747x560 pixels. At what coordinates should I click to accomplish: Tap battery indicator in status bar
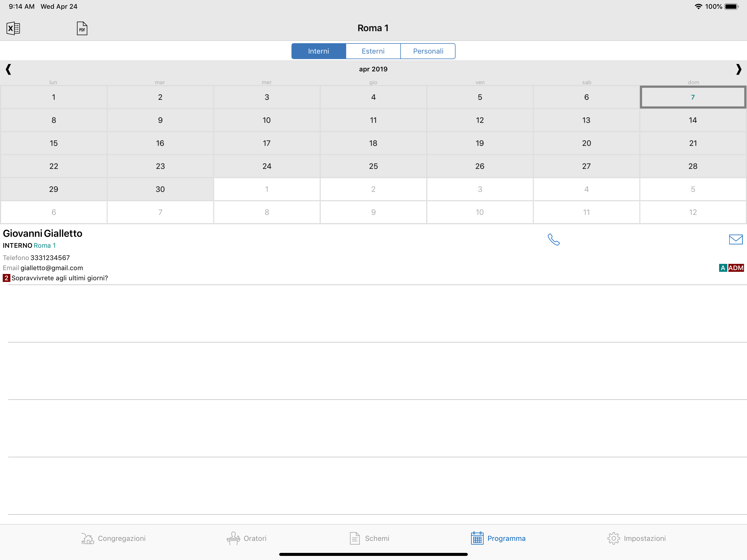point(731,6)
